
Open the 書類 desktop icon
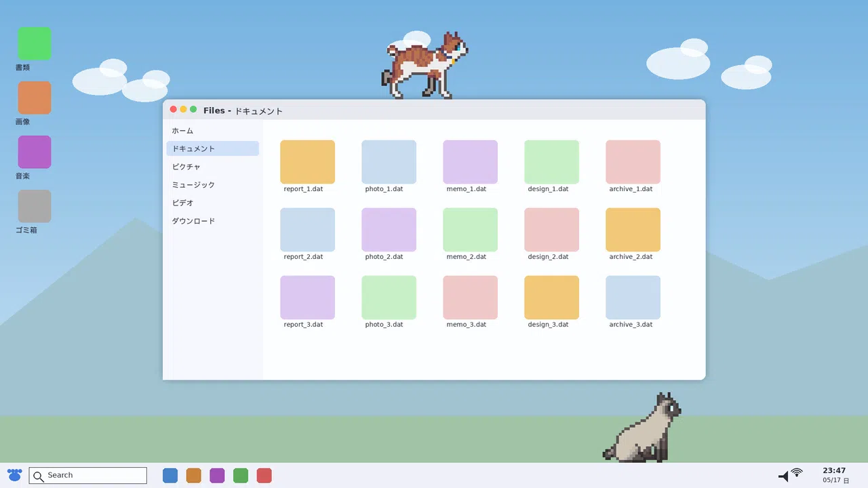tap(35, 43)
